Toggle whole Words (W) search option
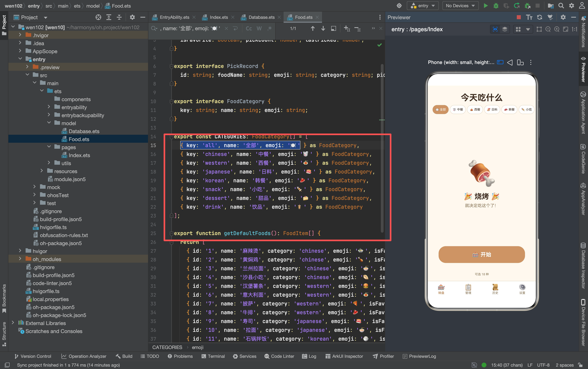This screenshot has height=369, width=588. tap(259, 29)
